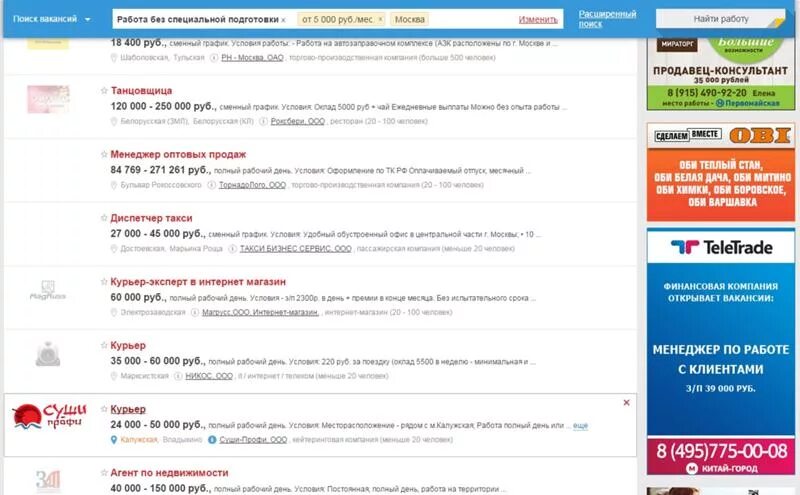Open the ТАКСИ БИЗНЕС СЕРВИС, ООО link
Image resolution: width=800 pixels, height=495 pixels.
[x=295, y=249]
